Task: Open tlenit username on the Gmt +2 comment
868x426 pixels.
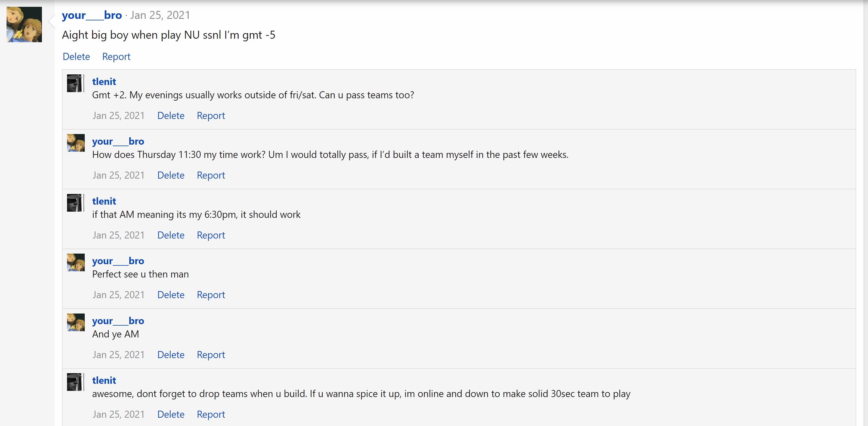Action: click(x=104, y=81)
